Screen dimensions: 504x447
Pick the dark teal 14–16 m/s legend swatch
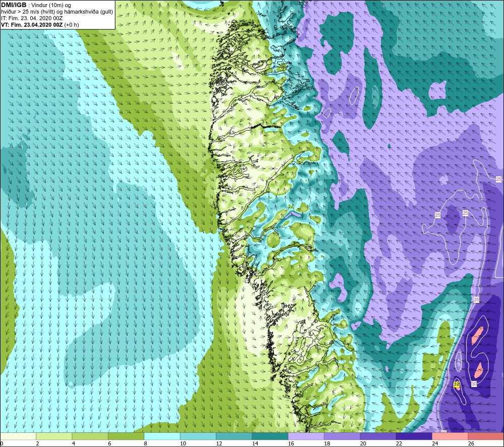(x=270, y=436)
